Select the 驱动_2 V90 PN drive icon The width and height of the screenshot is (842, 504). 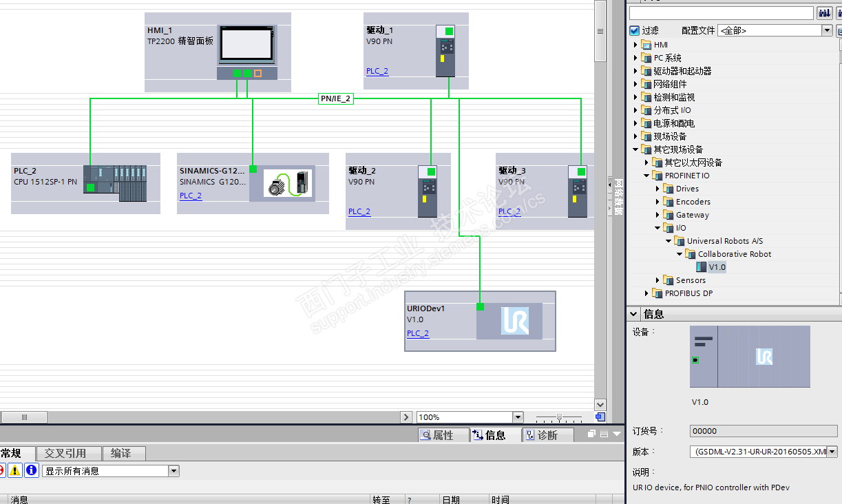[x=428, y=191]
